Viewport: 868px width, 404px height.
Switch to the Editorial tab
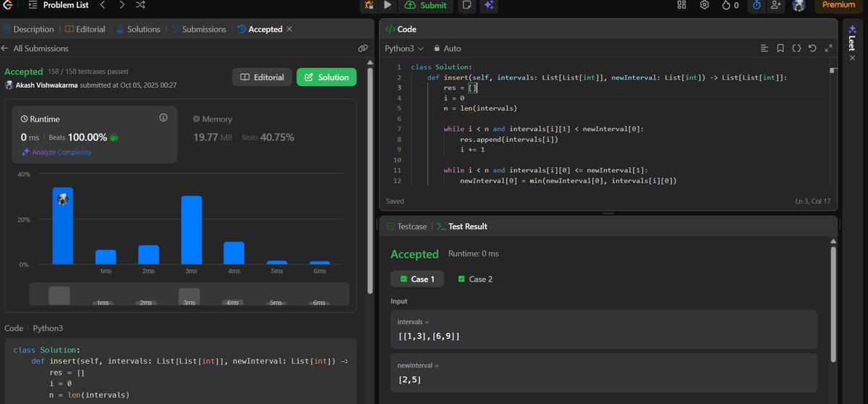85,29
